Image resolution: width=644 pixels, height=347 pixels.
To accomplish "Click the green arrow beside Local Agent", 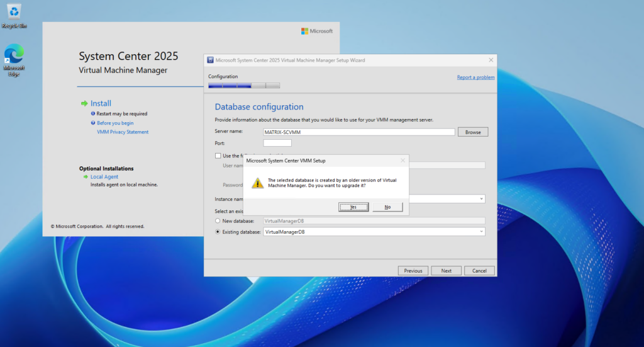I will point(86,177).
